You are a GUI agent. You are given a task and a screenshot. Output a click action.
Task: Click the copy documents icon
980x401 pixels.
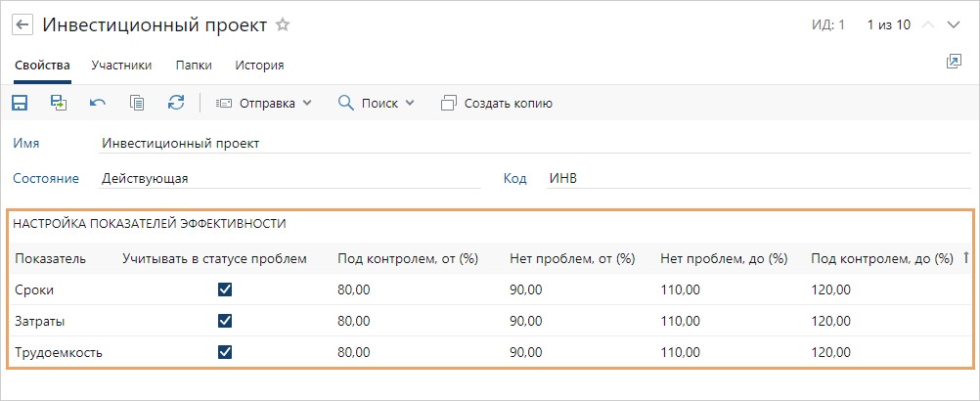[x=137, y=103]
